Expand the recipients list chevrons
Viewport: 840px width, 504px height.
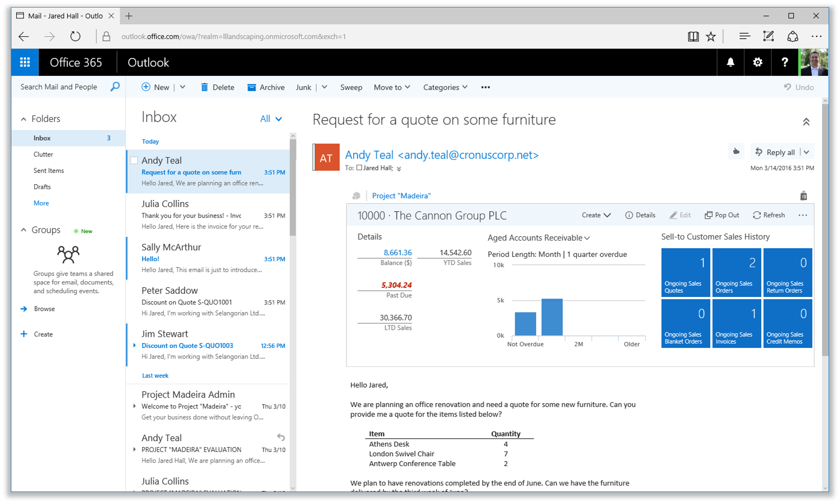(x=399, y=169)
